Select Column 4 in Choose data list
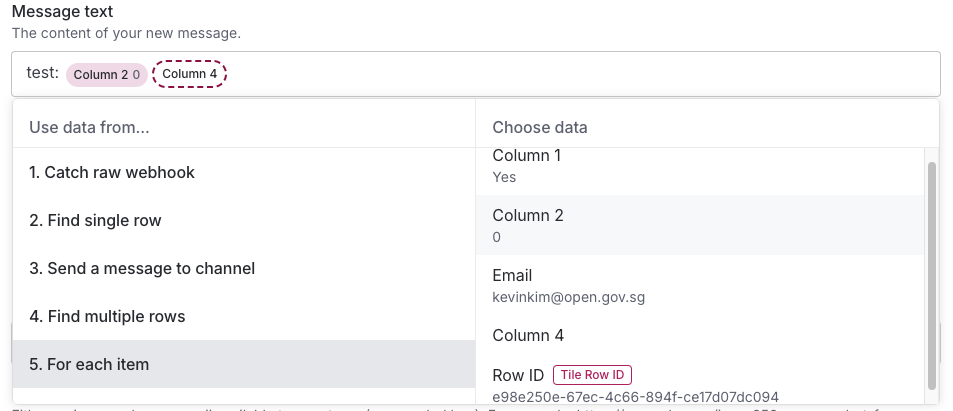The height and width of the screenshot is (411, 953). [x=700, y=335]
